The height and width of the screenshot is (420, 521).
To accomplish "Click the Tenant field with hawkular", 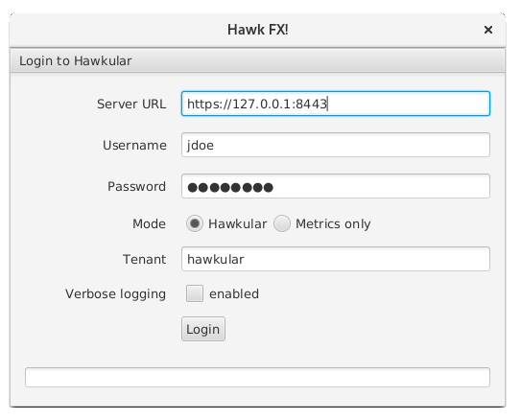I will pyautogui.click(x=336, y=259).
